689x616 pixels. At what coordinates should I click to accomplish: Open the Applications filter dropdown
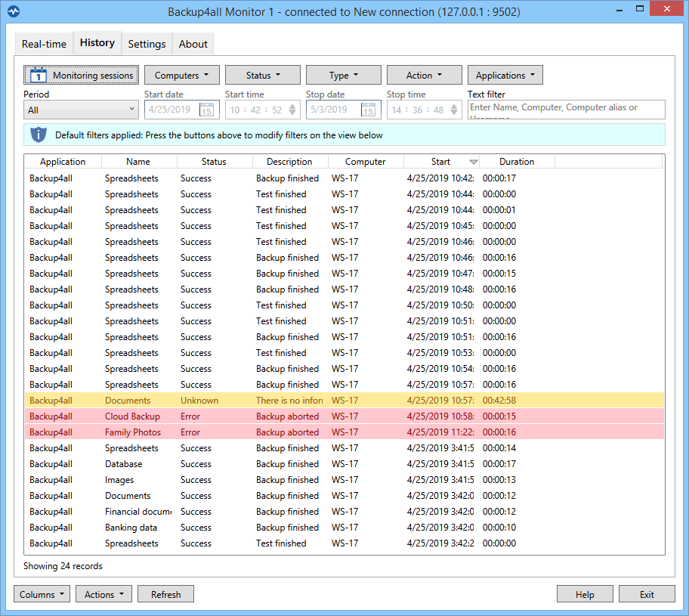(505, 75)
